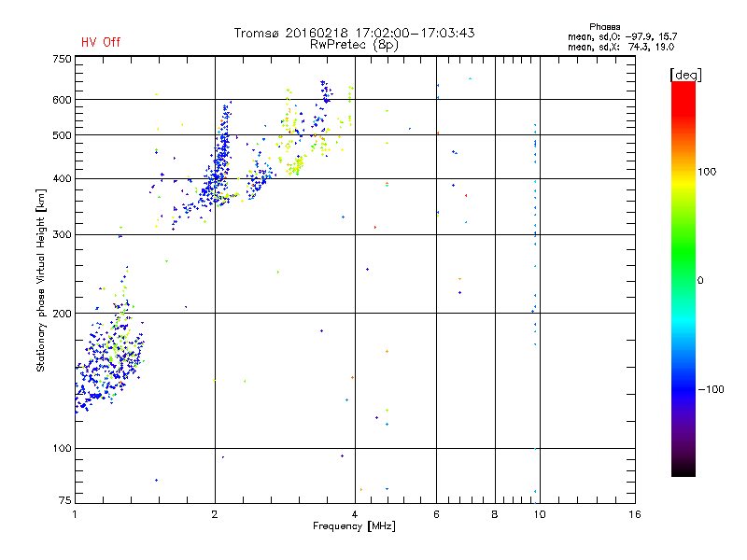Click the colorbar tick label '0'

pyautogui.click(x=700, y=281)
